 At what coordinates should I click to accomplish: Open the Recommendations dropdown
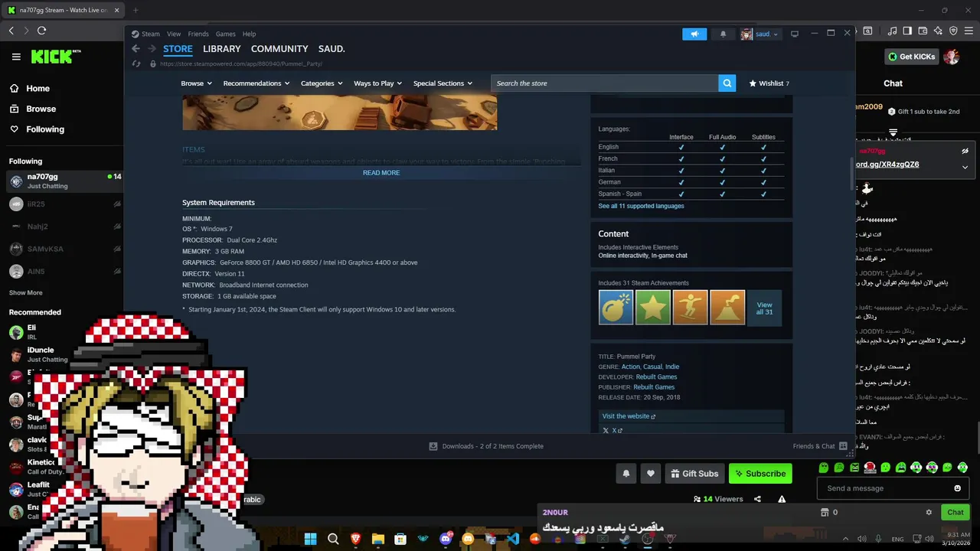[x=256, y=83]
